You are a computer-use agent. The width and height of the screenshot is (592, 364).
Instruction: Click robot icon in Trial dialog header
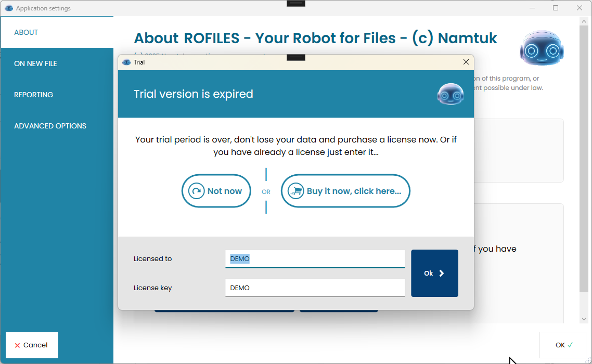(x=451, y=94)
